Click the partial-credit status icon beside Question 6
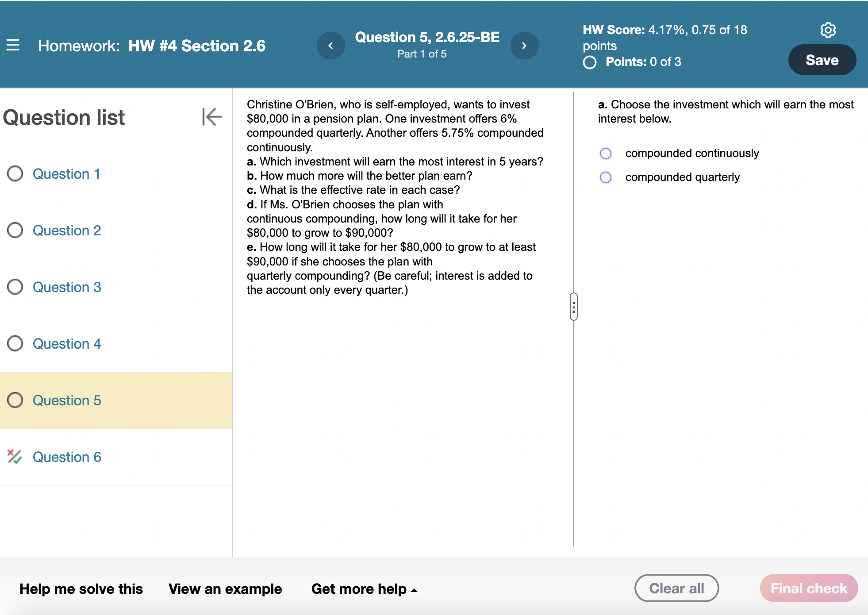Screen dimensions: 868x615 [x=14, y=457]
